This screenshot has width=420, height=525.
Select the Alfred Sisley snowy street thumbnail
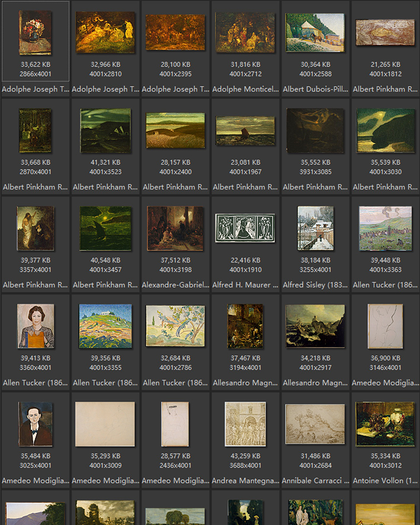[x=315, y=227]
